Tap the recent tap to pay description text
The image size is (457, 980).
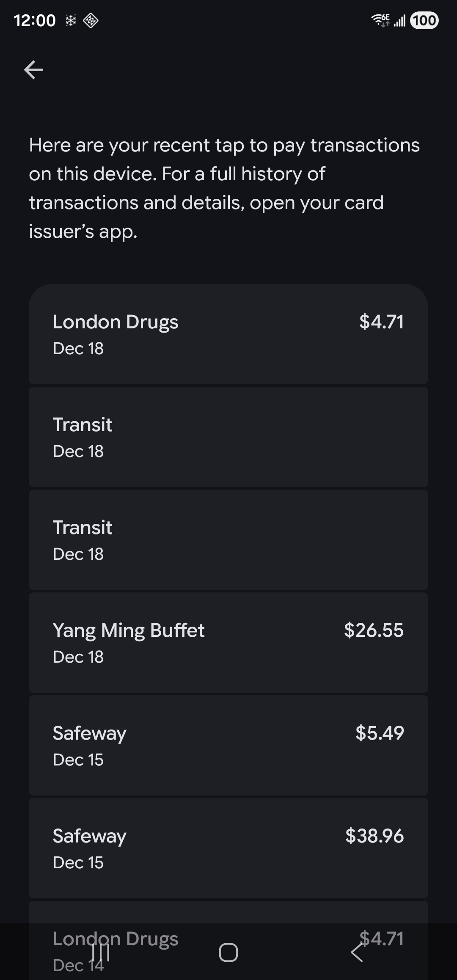click(224, 188)
